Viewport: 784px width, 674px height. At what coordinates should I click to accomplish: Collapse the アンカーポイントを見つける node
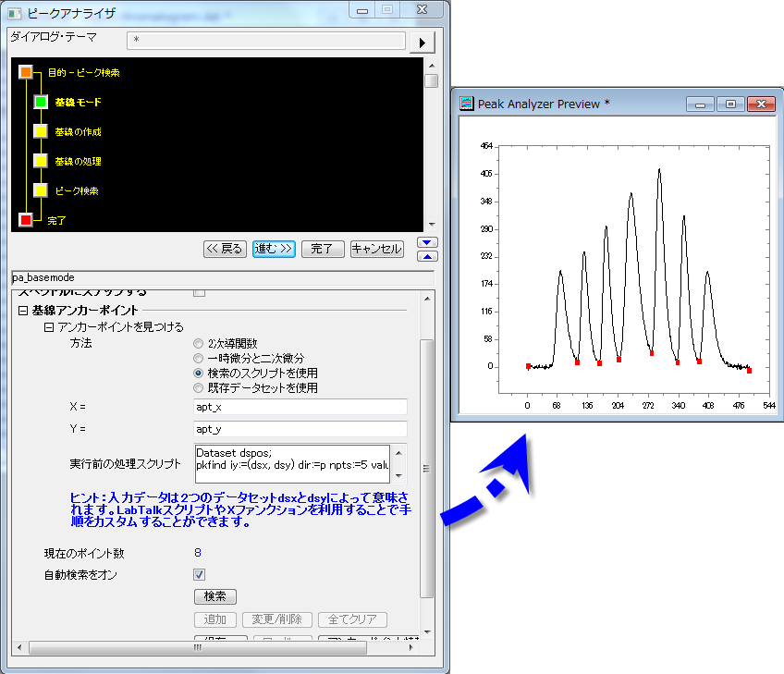(x=48, y=327)
